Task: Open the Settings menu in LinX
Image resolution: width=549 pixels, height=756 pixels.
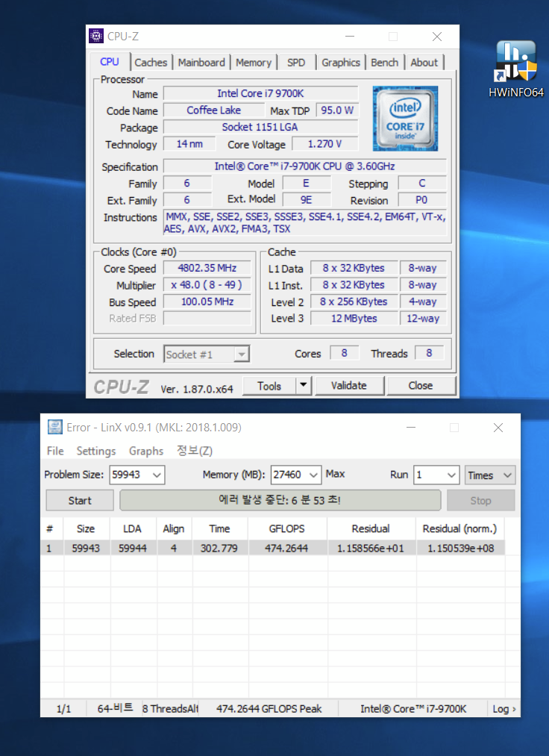Action: click(x=96, y=451)
